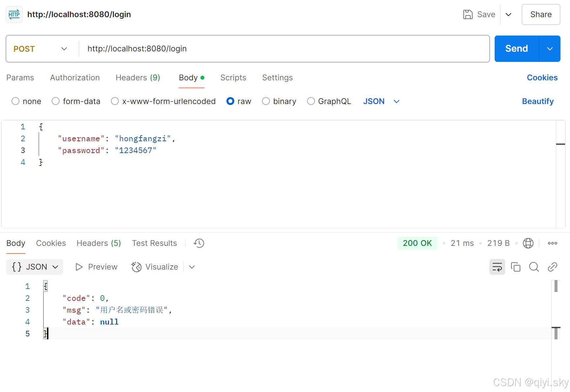Switch to the Authorization tab

click(x=75, y=78)
